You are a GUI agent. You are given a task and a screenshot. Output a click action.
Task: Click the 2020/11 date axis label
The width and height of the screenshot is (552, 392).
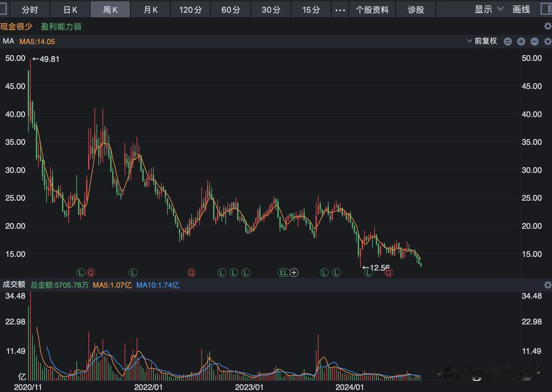click(28, 387)
